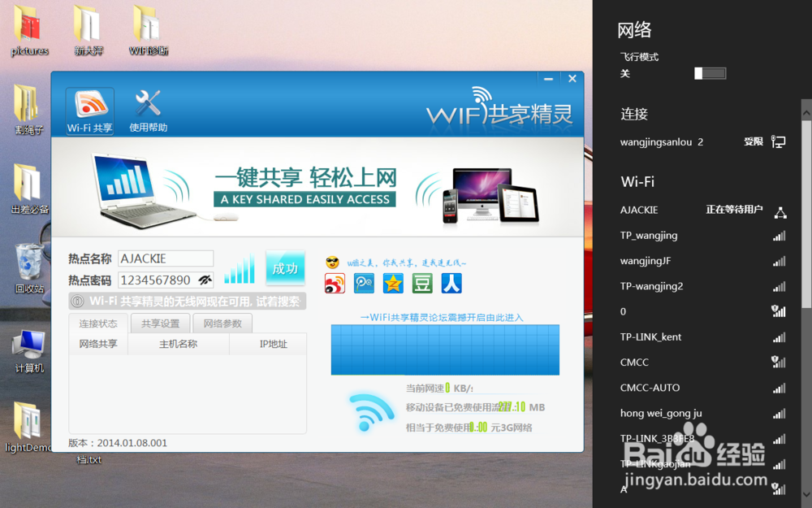
Task: Click the Tencent Weibo share icon
Action: point(364,284)
